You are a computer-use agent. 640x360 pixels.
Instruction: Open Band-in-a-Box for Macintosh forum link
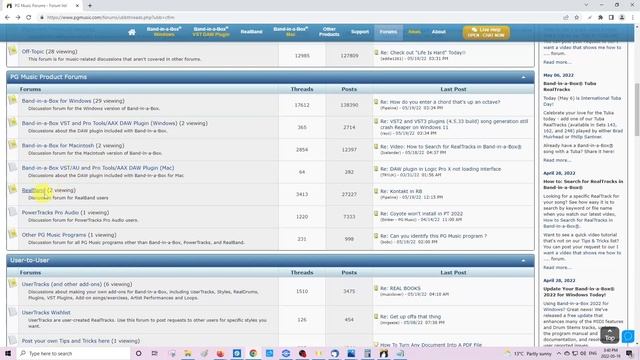tap(58, 146)
